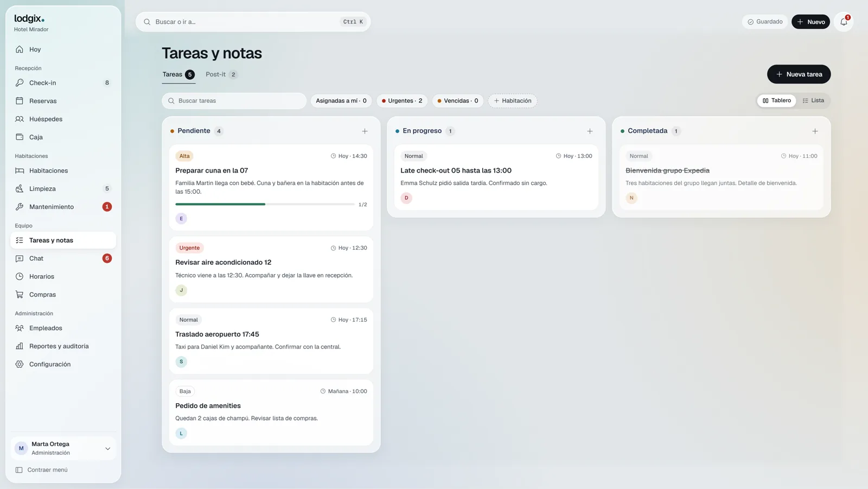Click the Guardado status button
The image size is (868, 489).
click(765, 22)
